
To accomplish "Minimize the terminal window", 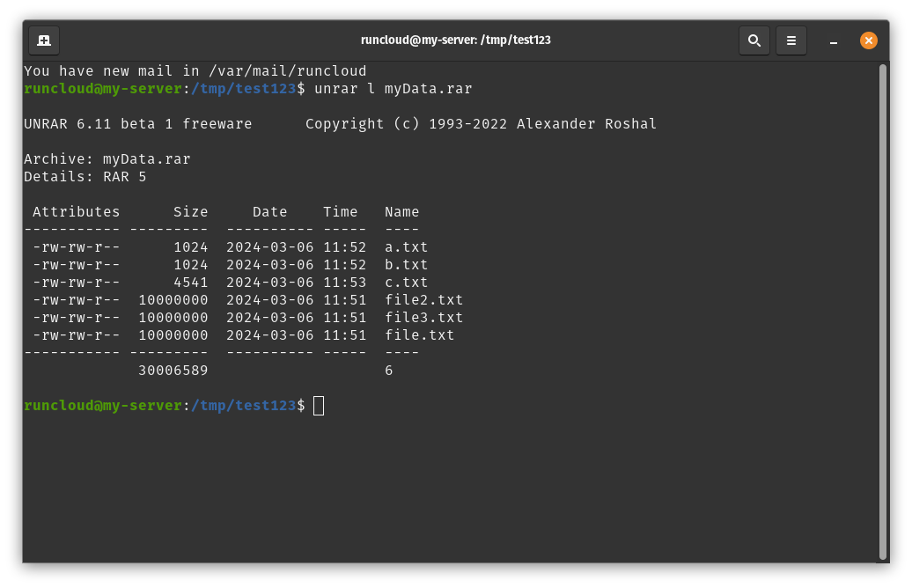I will (x=833, y=40).
